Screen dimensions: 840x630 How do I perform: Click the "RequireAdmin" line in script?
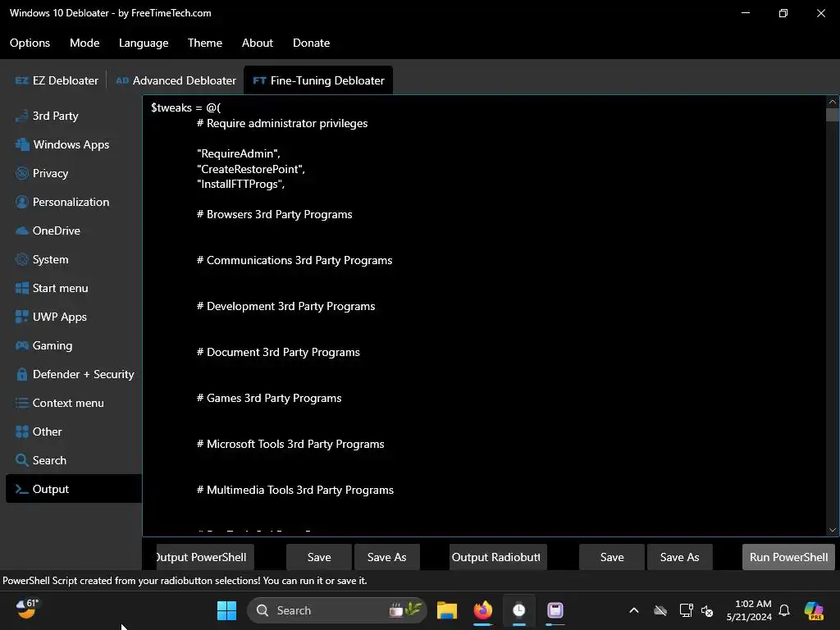click(x=239, y=153)
